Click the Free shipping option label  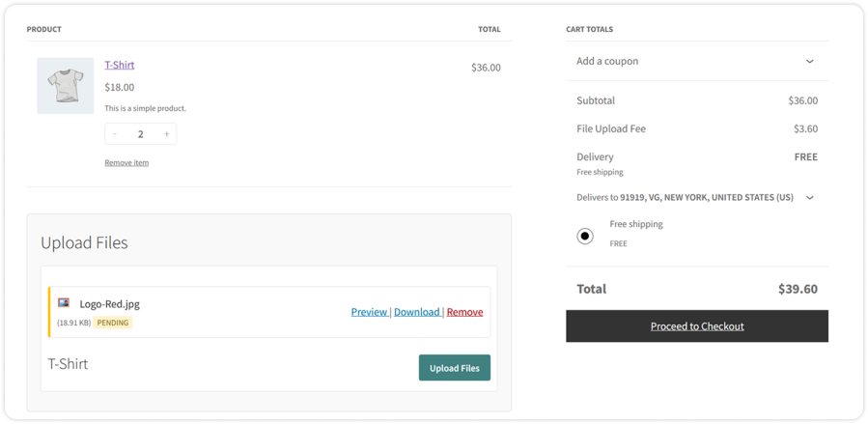pos(636,224)
